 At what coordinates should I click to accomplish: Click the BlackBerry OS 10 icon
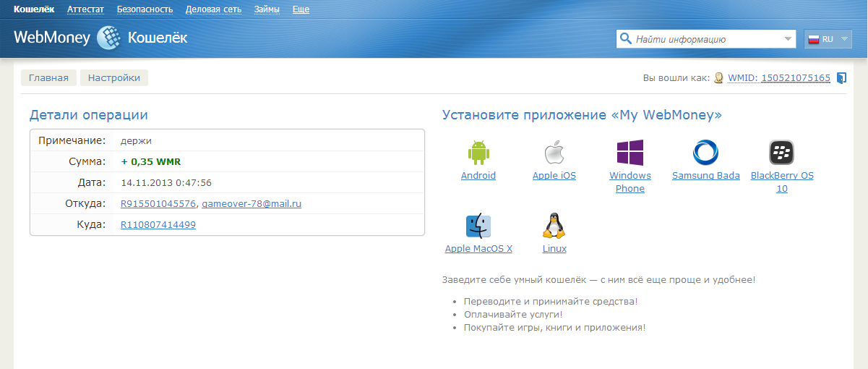[782, 153]
